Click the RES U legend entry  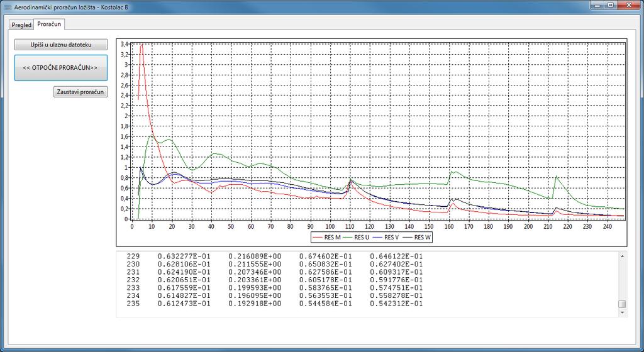(x=357, y=237)
